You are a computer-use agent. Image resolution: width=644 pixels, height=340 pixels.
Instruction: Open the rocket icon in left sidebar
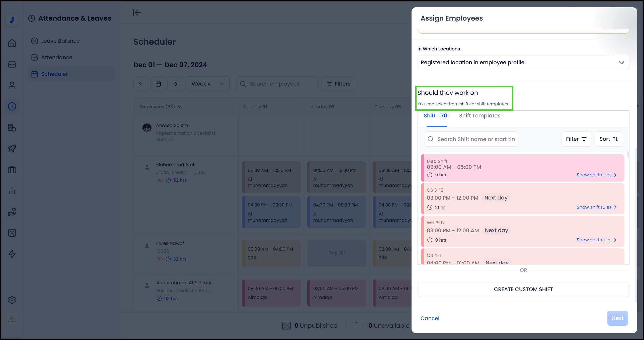(x=12, y=149)
